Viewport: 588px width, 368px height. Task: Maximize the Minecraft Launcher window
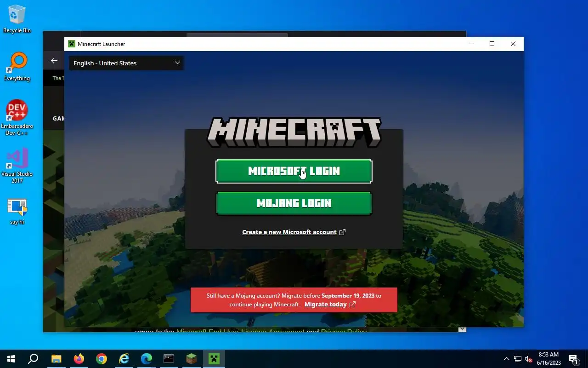point(492,44)
